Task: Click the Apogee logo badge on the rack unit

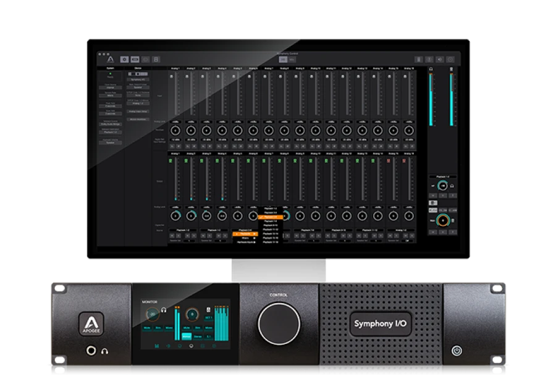Action: pos(91,324)
